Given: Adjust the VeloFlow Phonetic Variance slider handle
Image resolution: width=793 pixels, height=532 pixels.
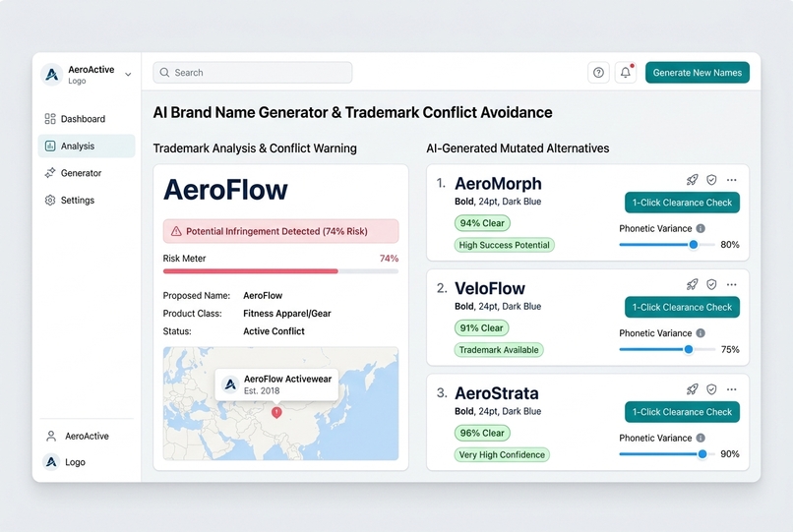Looking at the screenshot, I should pos(689,349).
